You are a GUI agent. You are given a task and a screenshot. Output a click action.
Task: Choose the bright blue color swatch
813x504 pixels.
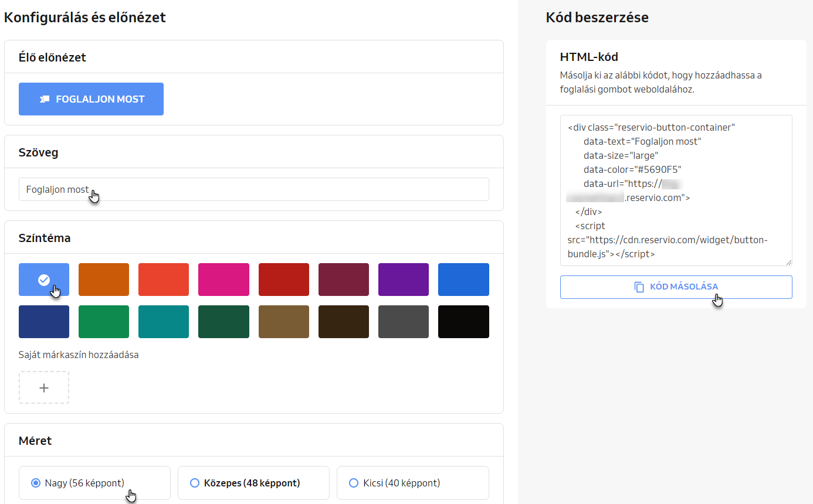(x=463, y=280)
